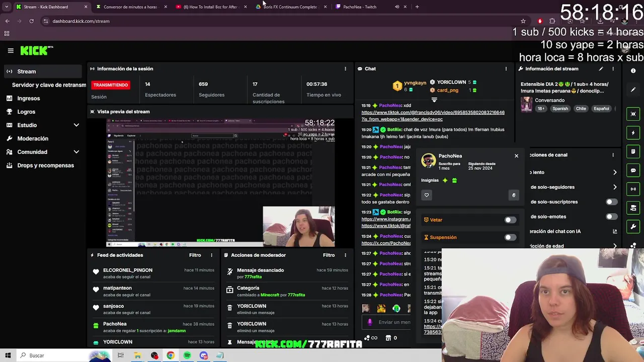Select matipanteon in activity feed
Image resolution: width=644 pixels, height=362 pixels.
coord(117,288)
